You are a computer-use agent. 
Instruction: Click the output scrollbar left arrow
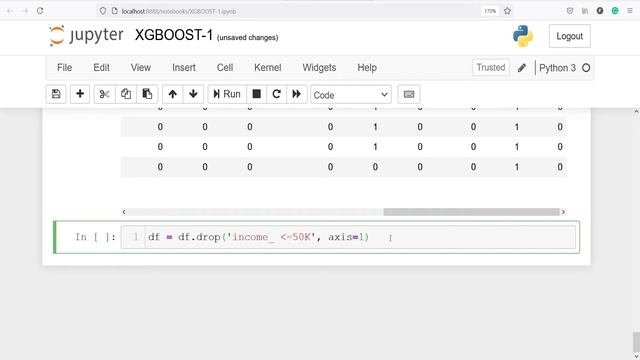124,212
